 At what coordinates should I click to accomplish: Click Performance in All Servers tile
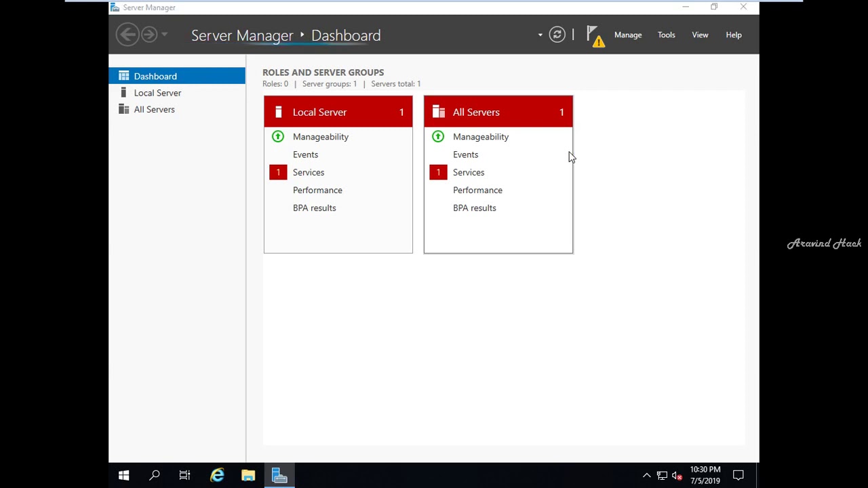point(477,190)
